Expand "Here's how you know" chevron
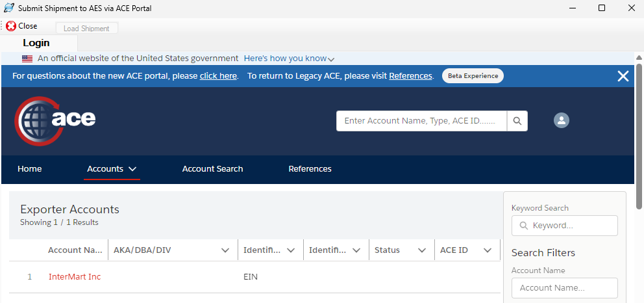This screenshot has width=644, height=303. point(331,59)
